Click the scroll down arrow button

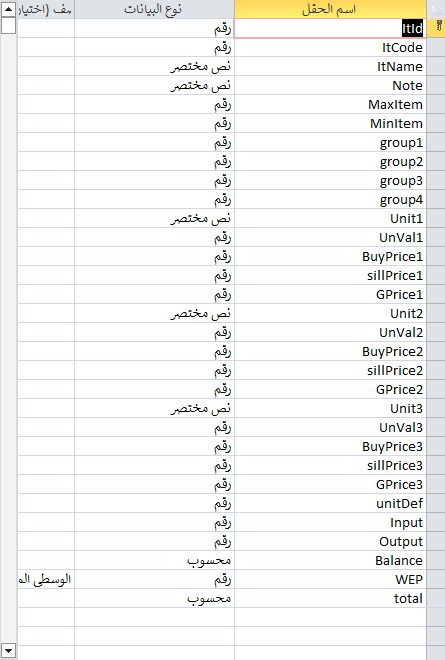click(8, 651)
